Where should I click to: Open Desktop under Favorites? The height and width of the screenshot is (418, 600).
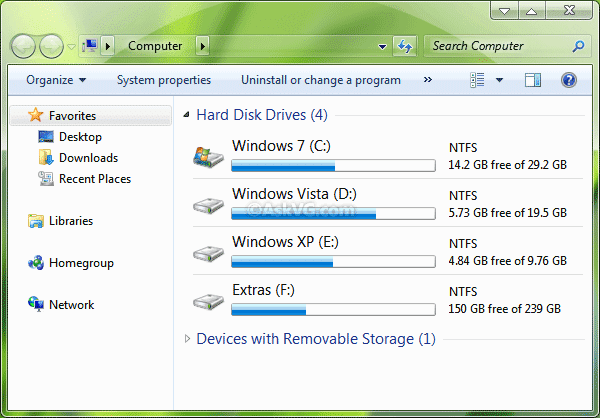pos(80,137)
